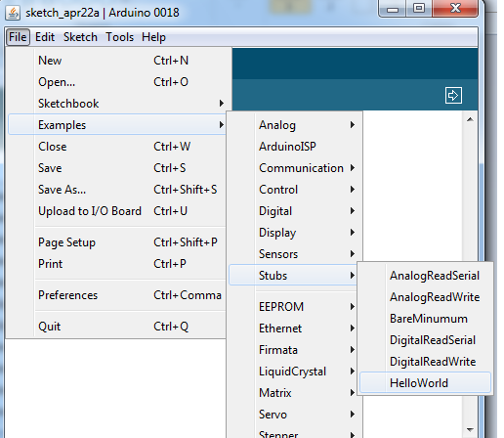The height and width of the screenshot is (438, 504).
Task: Choose Print in the File menu
Action: click(x=117, y=264)
